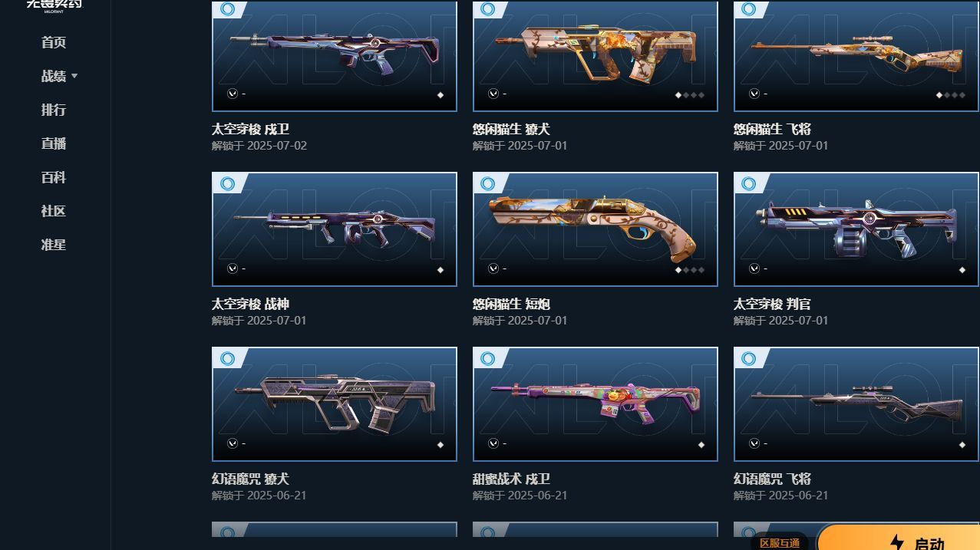The height and width of the screenshot is (550, 980).
Task: Open the 首页 sidebar menu item
Action: (54, 42)
